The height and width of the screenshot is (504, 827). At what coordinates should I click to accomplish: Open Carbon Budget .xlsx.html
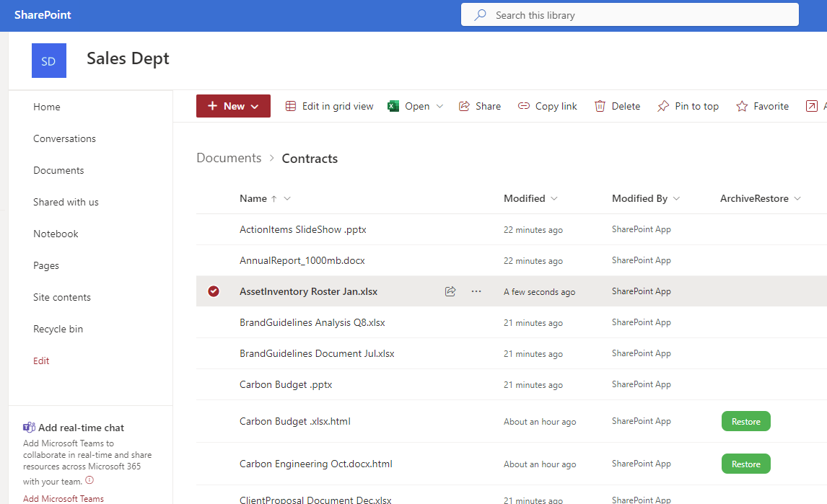click(295, 421)
